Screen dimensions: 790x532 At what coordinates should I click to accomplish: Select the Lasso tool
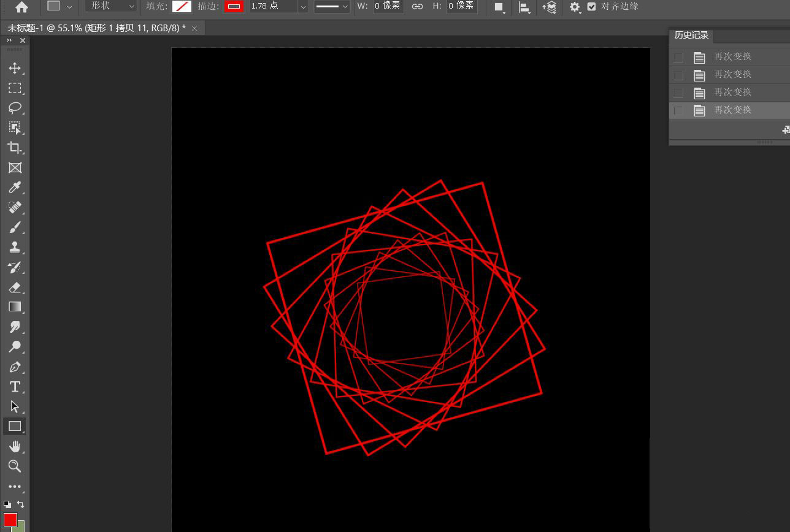click(x=15, y=108)
